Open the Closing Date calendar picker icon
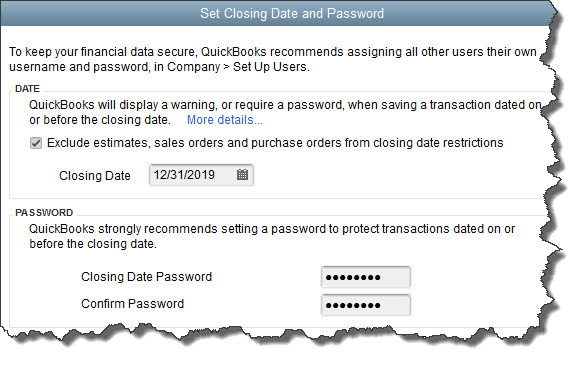The height and width of the screenshot is (365, 586). (242, 174)
